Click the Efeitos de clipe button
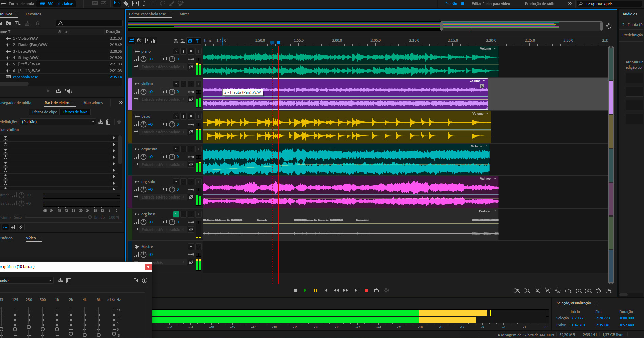The height and width of the screenshot is (338, 644). pos(44,112)
